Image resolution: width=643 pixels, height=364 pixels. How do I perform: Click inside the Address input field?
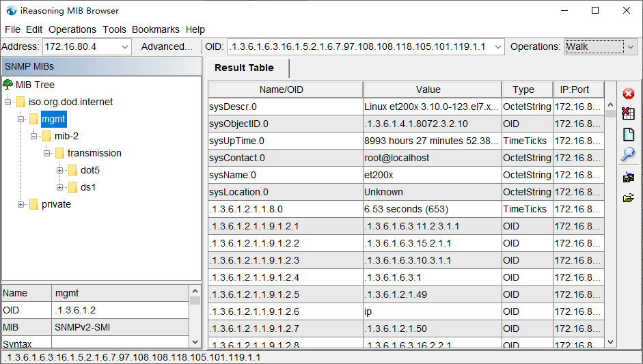(x=81, y=46)
